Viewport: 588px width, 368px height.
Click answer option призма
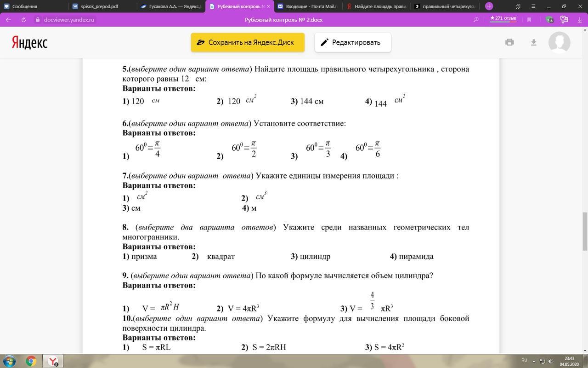140,256
